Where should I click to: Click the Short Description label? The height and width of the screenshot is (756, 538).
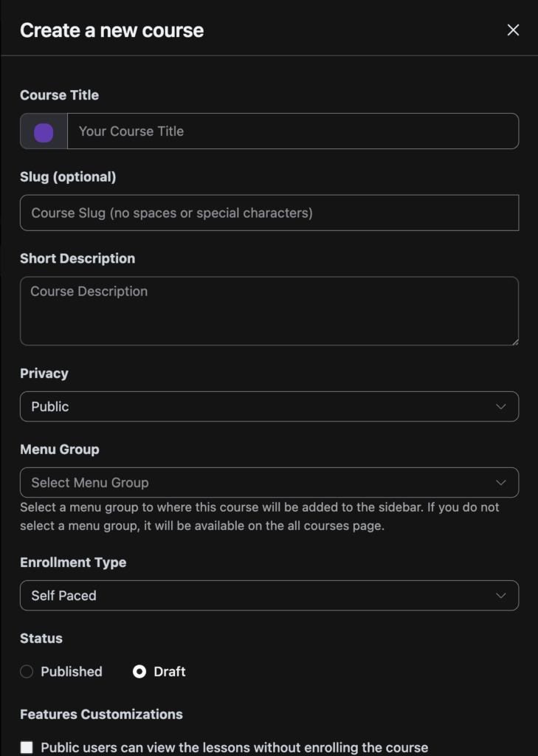point(77,259)
